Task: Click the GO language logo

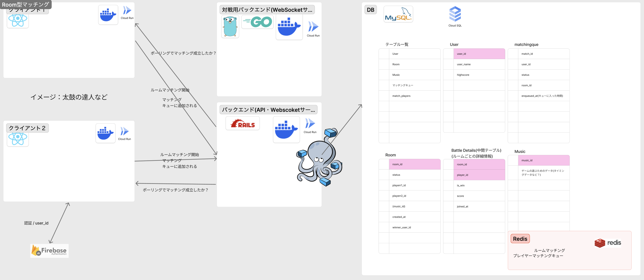Action: 257,22
